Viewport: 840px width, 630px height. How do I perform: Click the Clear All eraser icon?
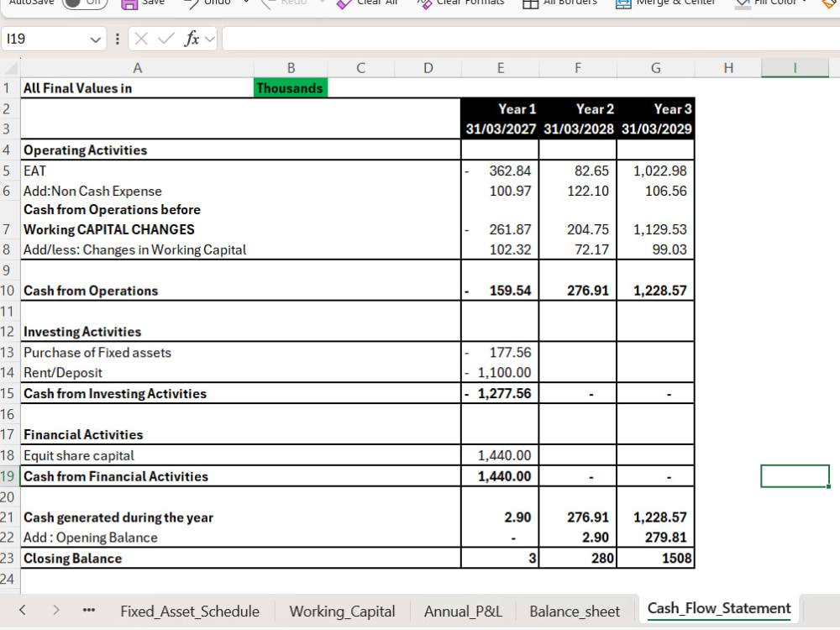click(x=344, y=3)
